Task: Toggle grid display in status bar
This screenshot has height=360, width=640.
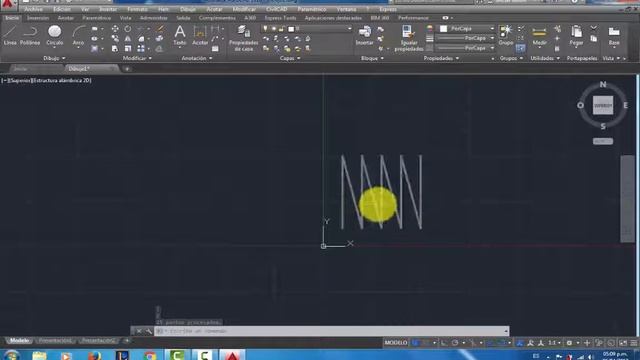Action: (x=416, y=343)
